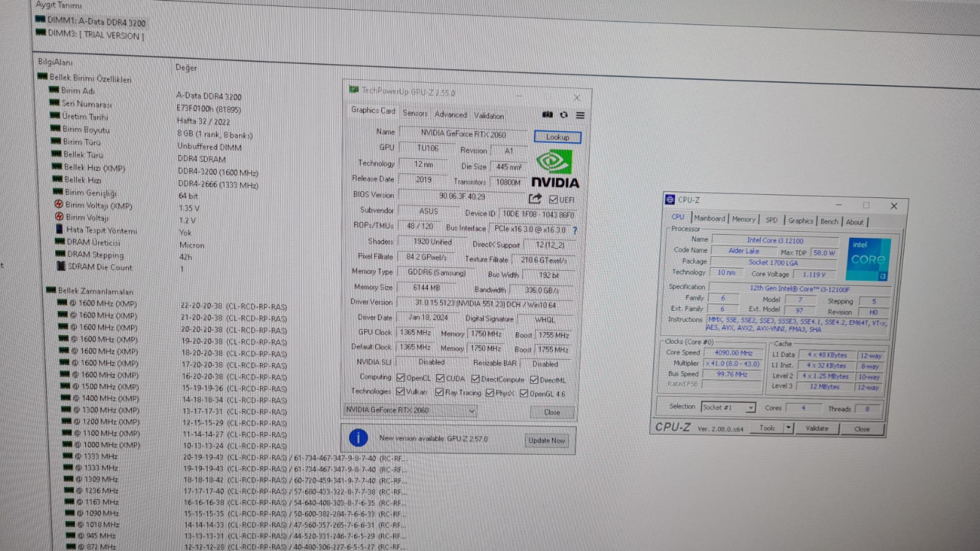Click the SDRAM Die Count row icon
Image resolution: width=980 pixels, height=551 pixels.
(61, 266)
